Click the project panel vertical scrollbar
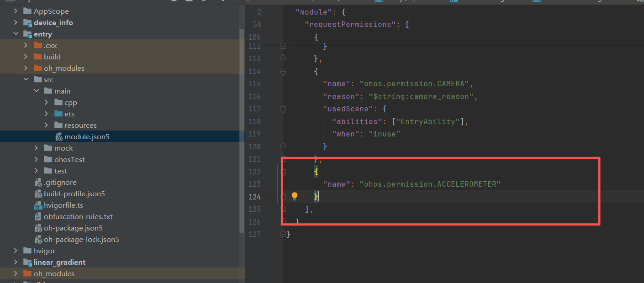644x283 pixels. click(x=242, y=131)
